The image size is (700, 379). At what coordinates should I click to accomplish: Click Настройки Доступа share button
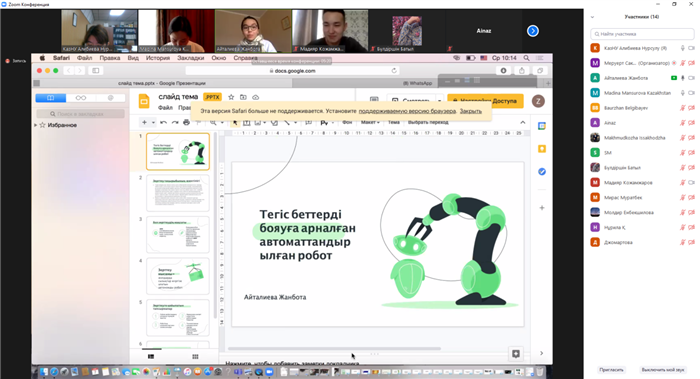[485, 101]
